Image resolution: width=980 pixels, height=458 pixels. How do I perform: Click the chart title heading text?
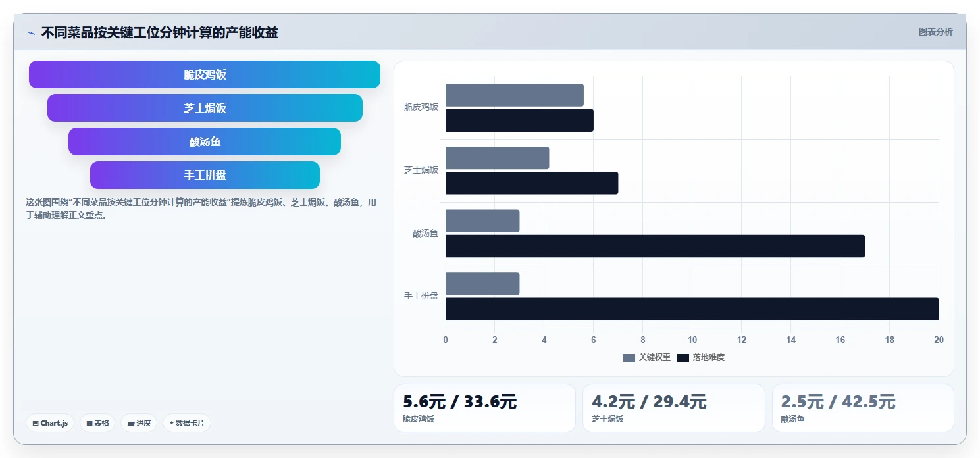159,32
